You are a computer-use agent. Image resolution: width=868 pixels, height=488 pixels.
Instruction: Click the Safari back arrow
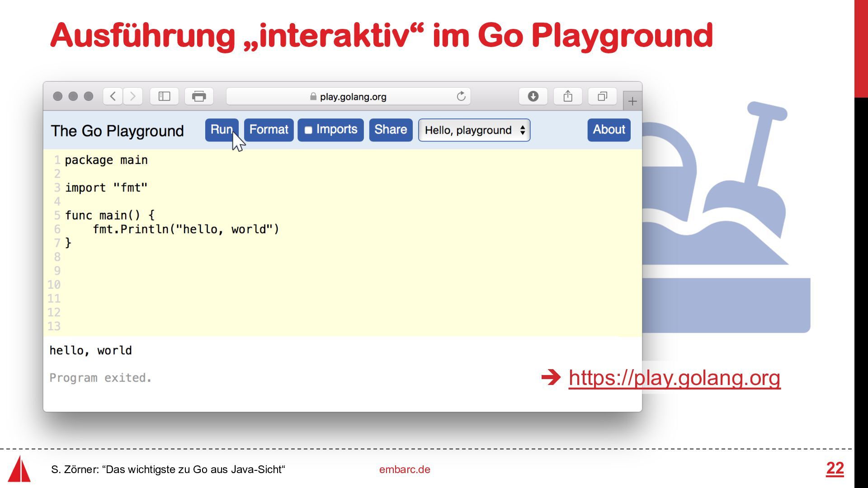point(113,96)
